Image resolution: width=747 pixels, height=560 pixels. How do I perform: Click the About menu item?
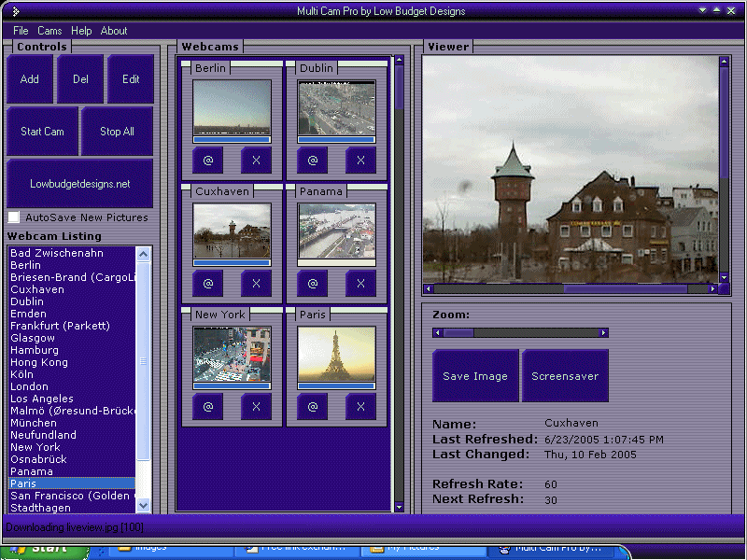click(113, 31)
